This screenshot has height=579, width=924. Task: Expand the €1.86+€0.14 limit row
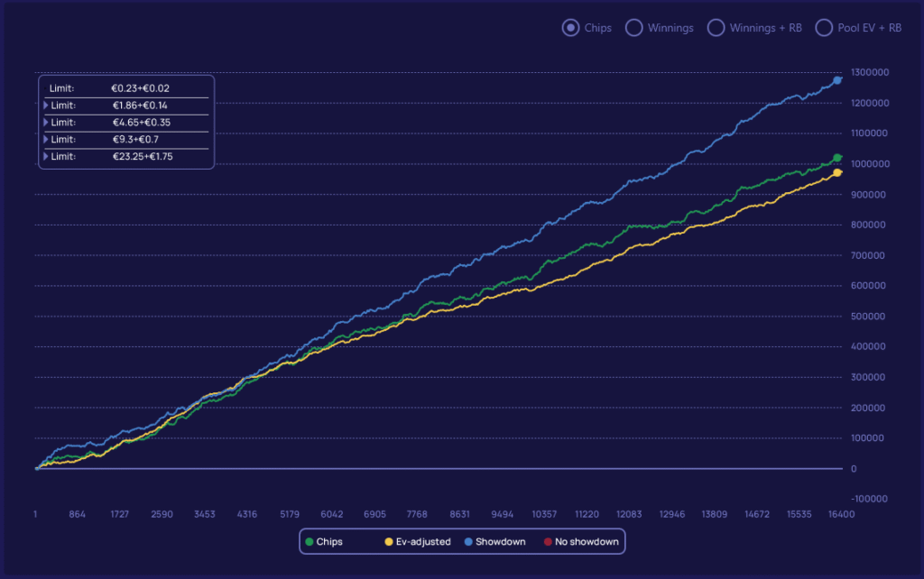[x=46, y=106]
